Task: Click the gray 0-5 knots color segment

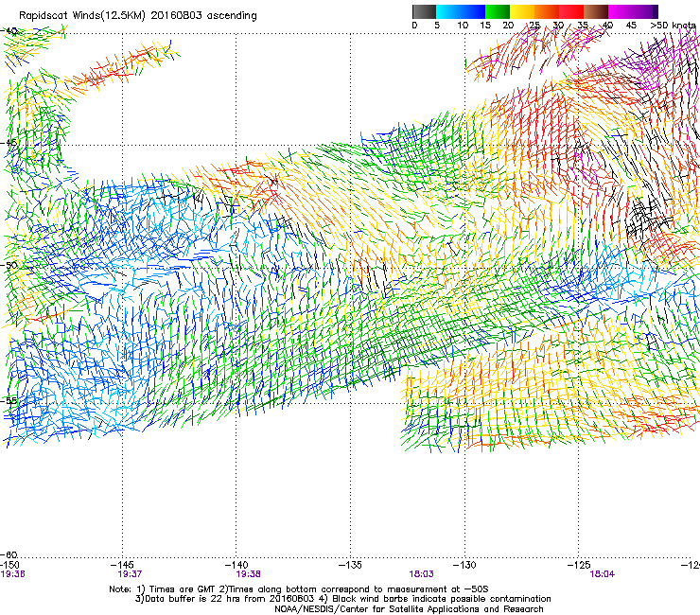Action: pos(424,11)
